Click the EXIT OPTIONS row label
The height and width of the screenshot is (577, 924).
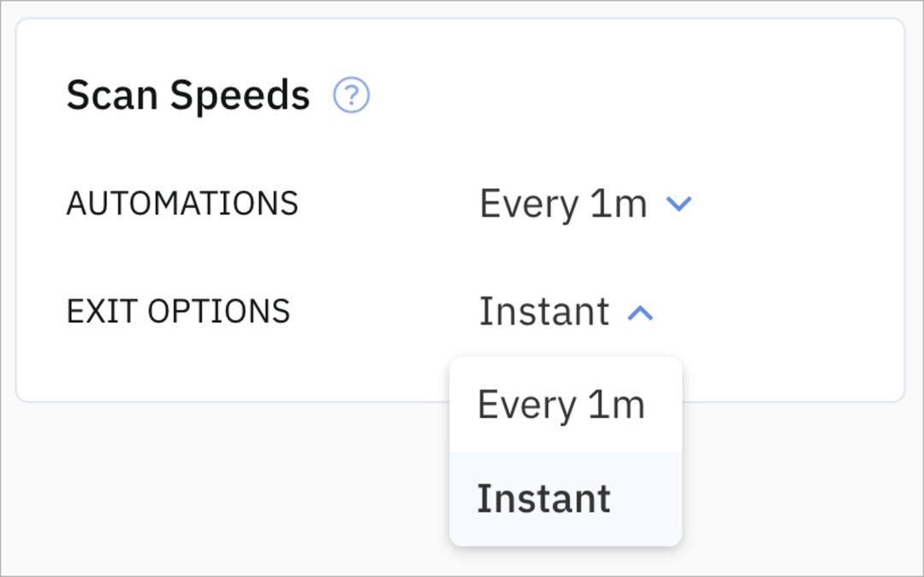[180, 312]
